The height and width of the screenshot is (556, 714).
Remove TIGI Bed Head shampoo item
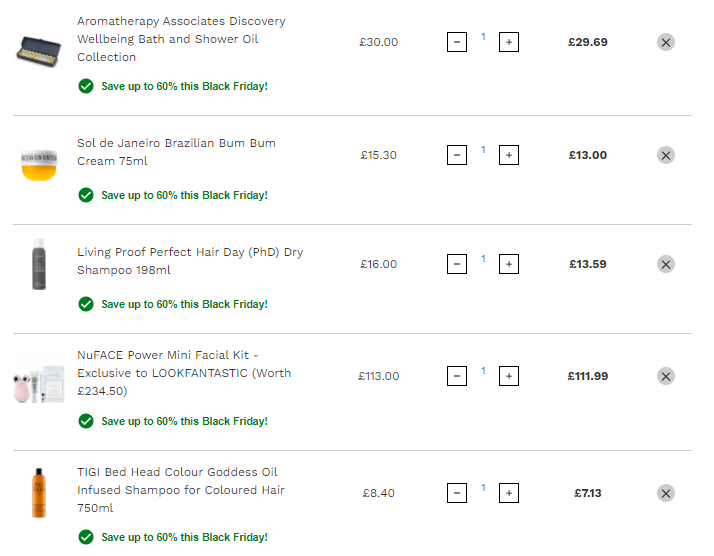[x=665, y=493]
